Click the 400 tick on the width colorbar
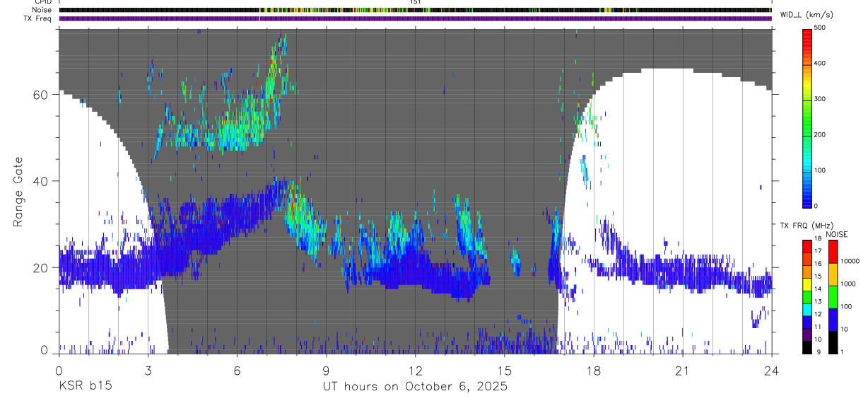The image size is (868, 401). (x=820, y=64)
